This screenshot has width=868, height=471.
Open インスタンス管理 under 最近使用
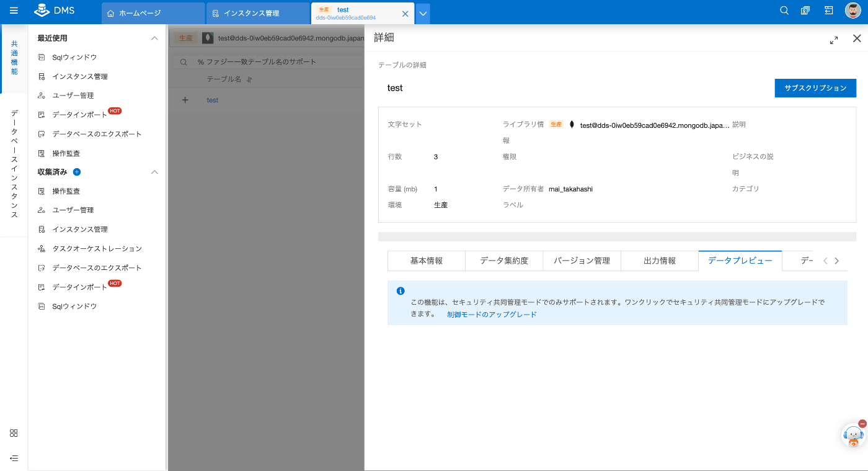pos(80,76)
